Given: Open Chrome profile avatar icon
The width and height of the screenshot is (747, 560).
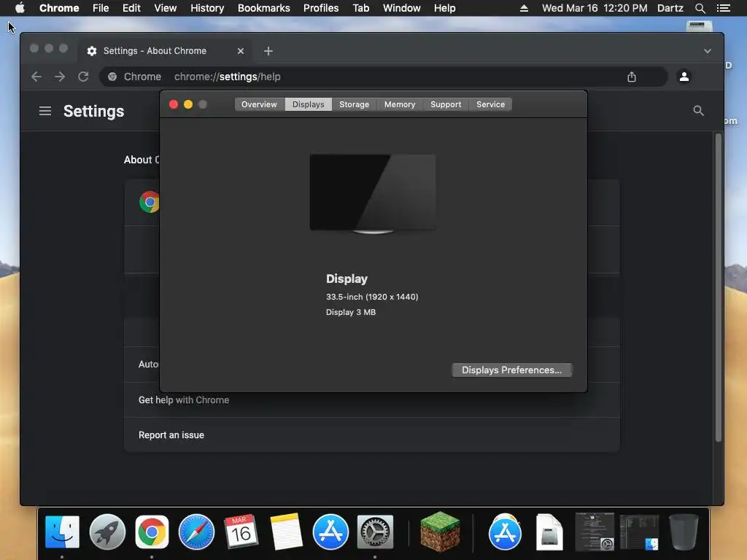Looking at the screenshot, I should (x=684, y=77).
